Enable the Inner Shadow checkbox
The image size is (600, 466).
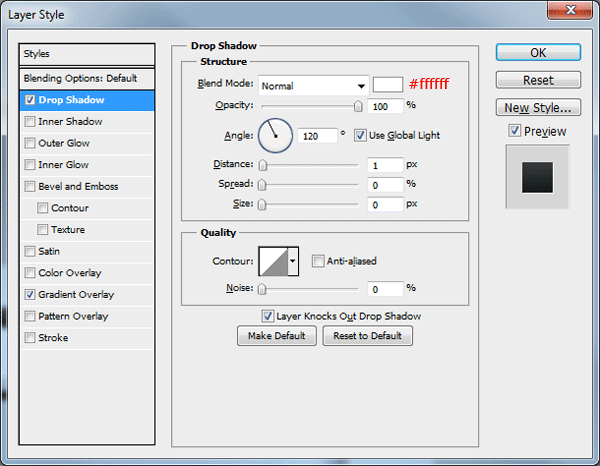tap(30, 122)
